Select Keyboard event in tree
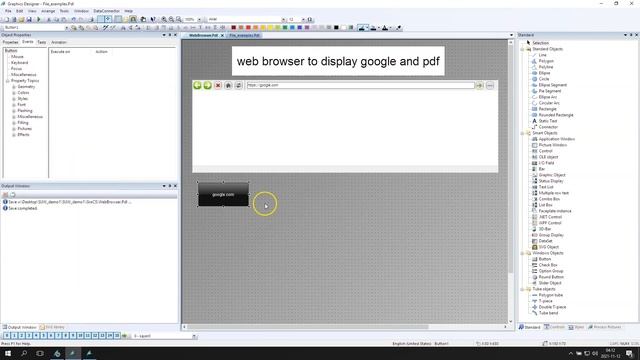The image size is (640, 360). (x=19, y=63)
